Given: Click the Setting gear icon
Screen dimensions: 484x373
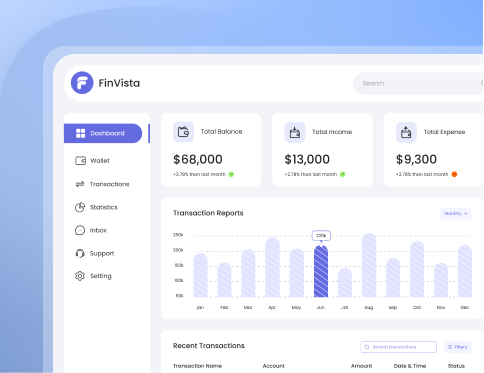Looking at the screenshot, I should click(x=80, y=276).
